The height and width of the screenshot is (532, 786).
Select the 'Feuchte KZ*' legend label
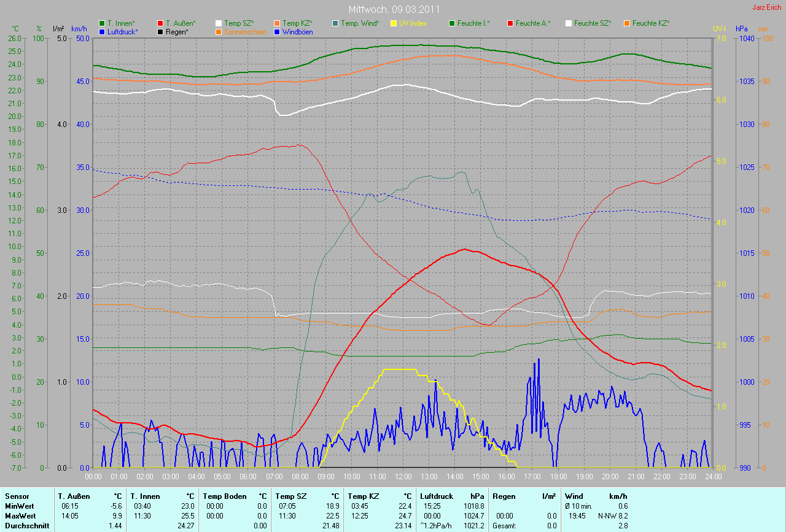click(x=651, y=23)
